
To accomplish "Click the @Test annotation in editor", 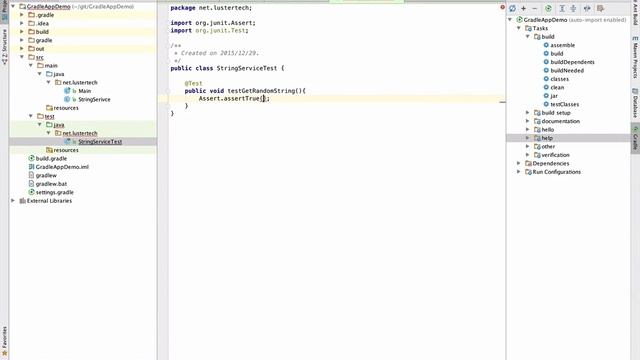I will click(193, 83).
